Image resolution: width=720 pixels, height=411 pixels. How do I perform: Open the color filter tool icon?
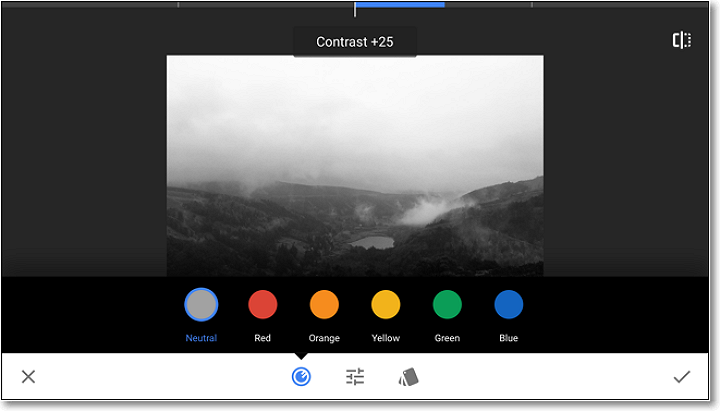pyautogui.click(x=301, y=377)
